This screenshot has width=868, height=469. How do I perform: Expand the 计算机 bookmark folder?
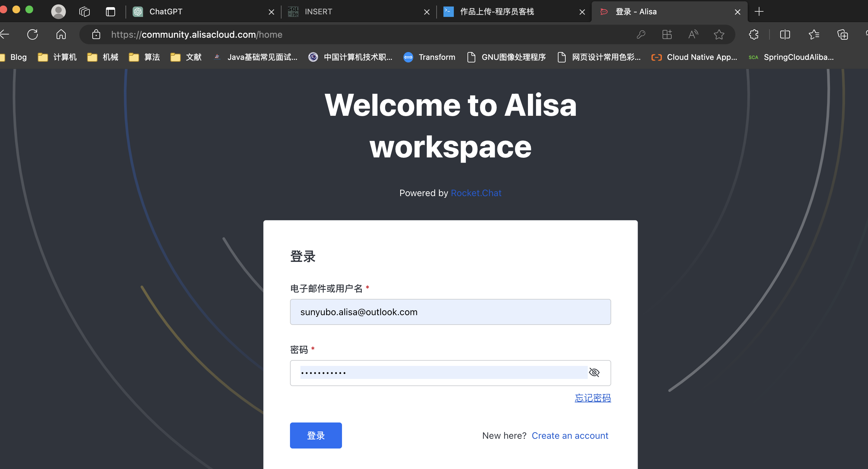click(57, 57)
